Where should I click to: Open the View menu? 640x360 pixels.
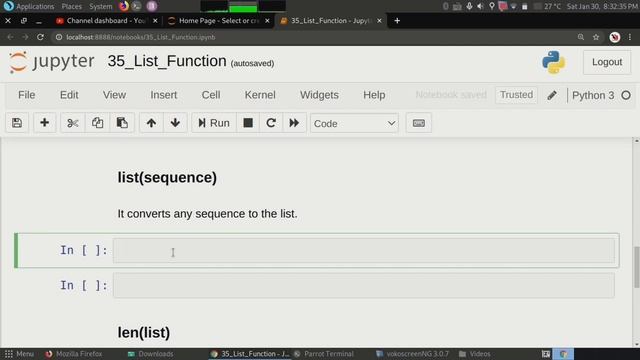click(x=114, y=95)
